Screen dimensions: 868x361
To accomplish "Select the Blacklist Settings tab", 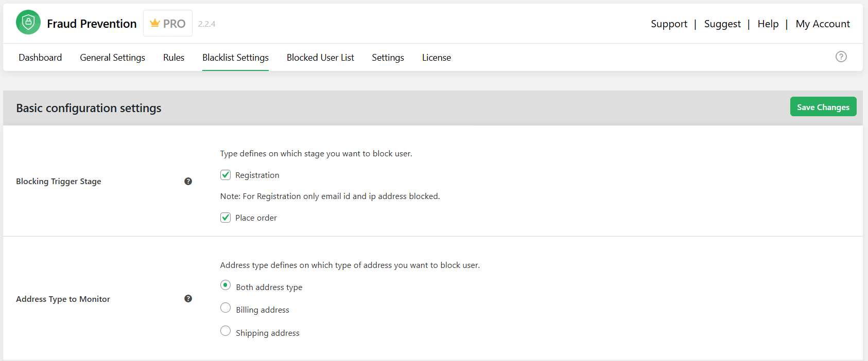I will 235,58.
